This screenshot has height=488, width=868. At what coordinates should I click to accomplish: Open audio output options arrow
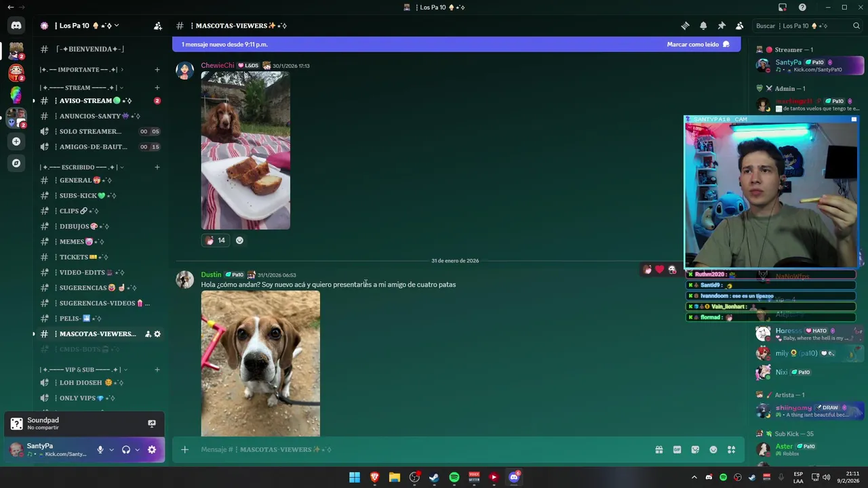pyautogui.click(x=137, y=449)
